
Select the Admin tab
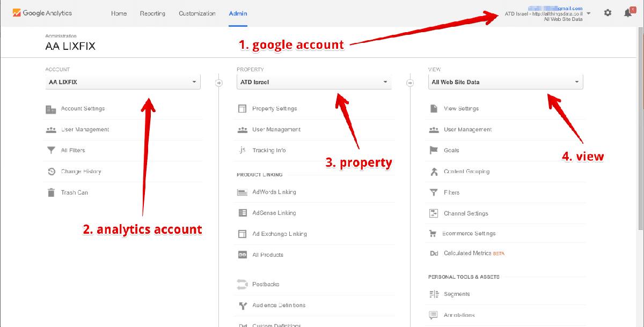click(238, 13)
